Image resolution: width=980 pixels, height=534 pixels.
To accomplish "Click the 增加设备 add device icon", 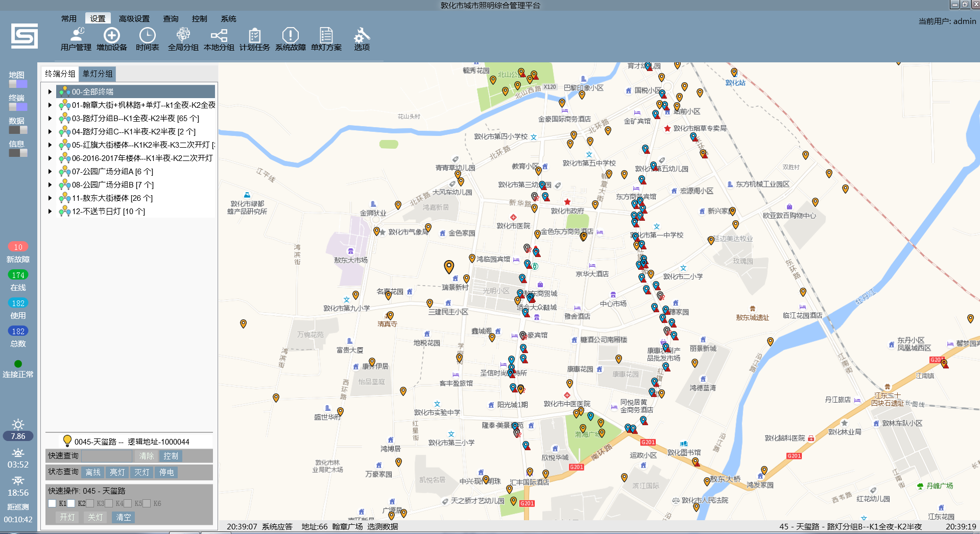I will coord(111,39).
